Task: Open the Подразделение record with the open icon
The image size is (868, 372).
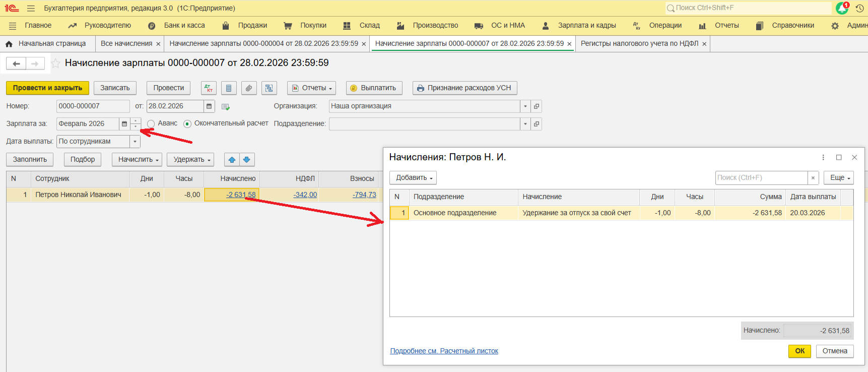Action: (x=537, y=124)
